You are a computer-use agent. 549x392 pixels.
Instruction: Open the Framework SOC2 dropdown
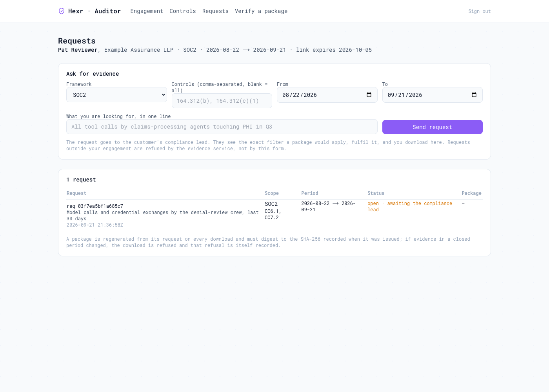[116, 95]
